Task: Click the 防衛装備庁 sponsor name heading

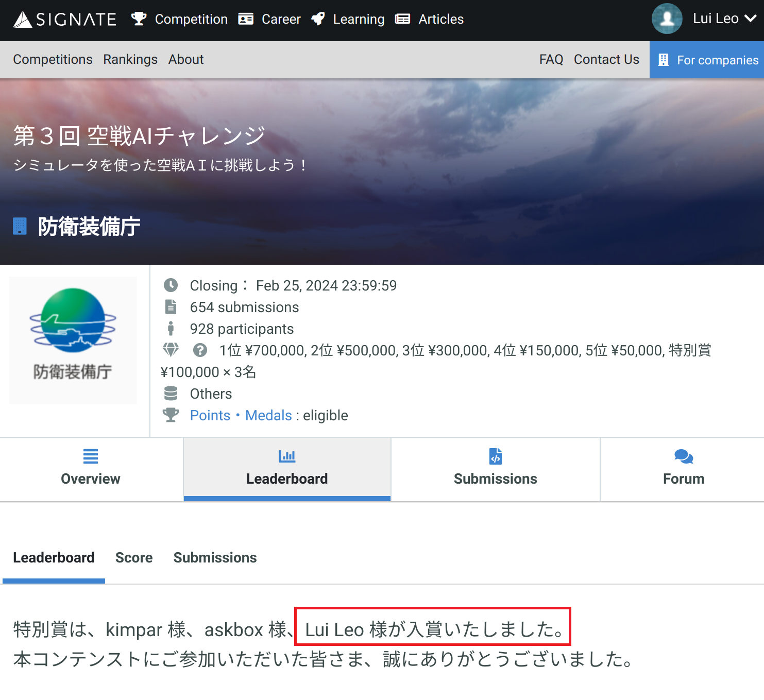Action: click(89, 226)
